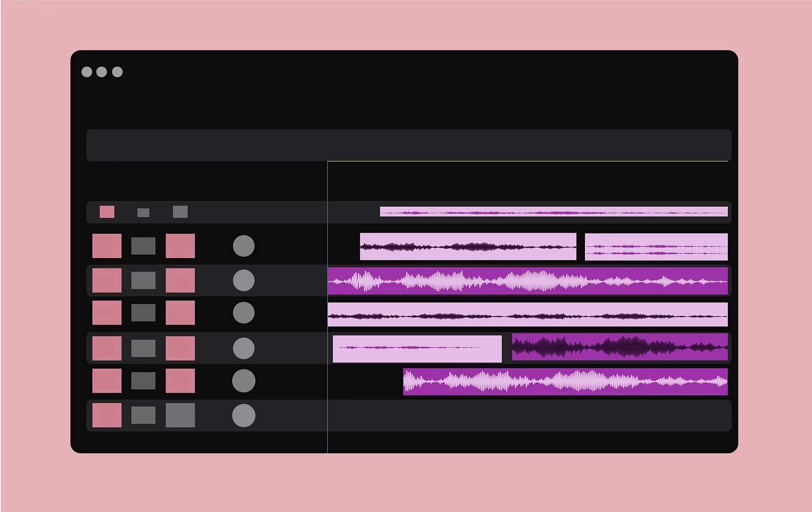
Task: Click second track's dark gray rectangle button
Action: point(143,281)
